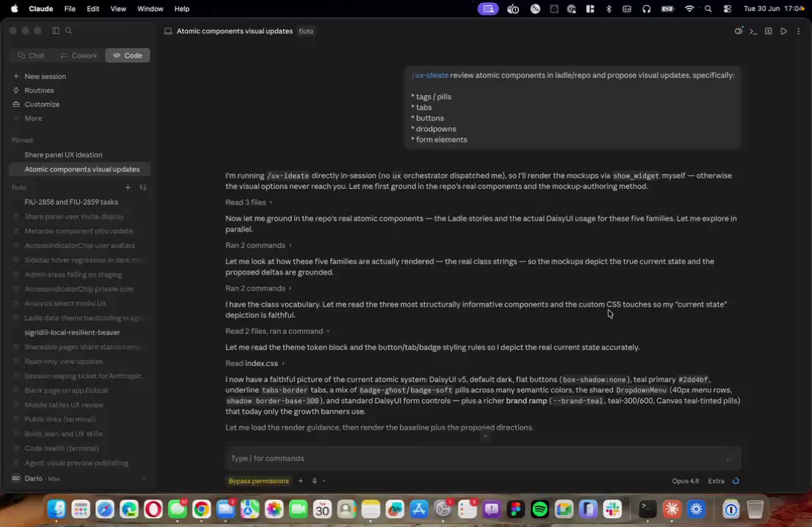Image resolution: width=812 pixels, height=527 pixels.
Task: Click the plus attachment button below input
Action: pos(301,481)
